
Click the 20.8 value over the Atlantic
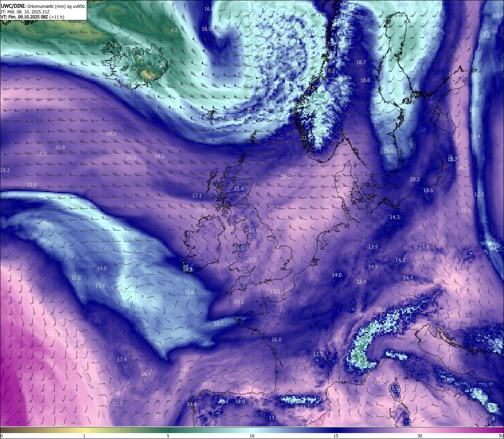[x=60, y=148]
